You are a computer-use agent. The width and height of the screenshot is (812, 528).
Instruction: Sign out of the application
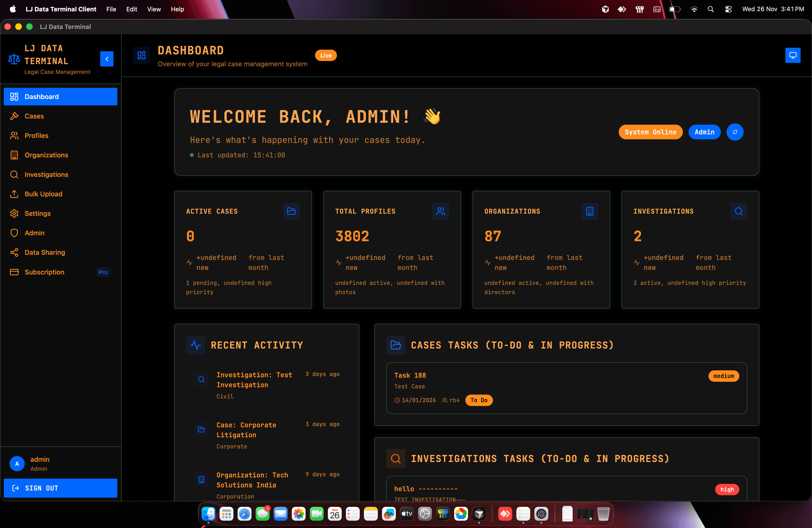(x=60, y=488)
